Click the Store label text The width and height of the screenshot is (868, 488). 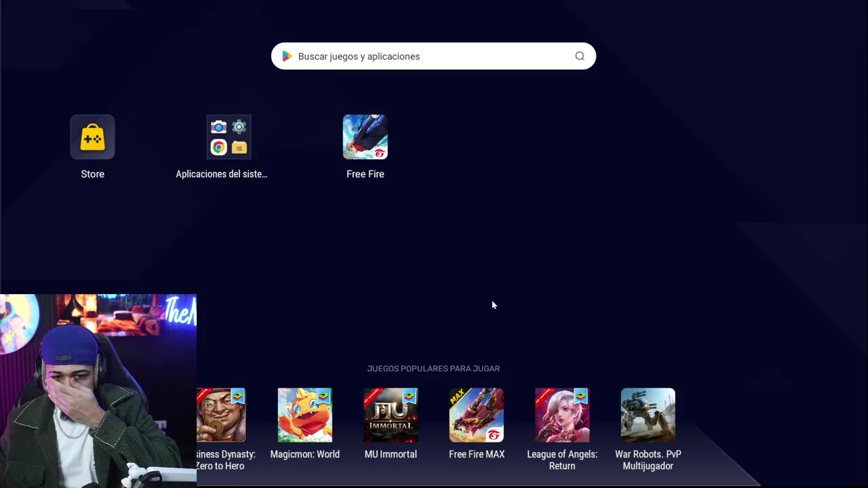tap(93, 174)
